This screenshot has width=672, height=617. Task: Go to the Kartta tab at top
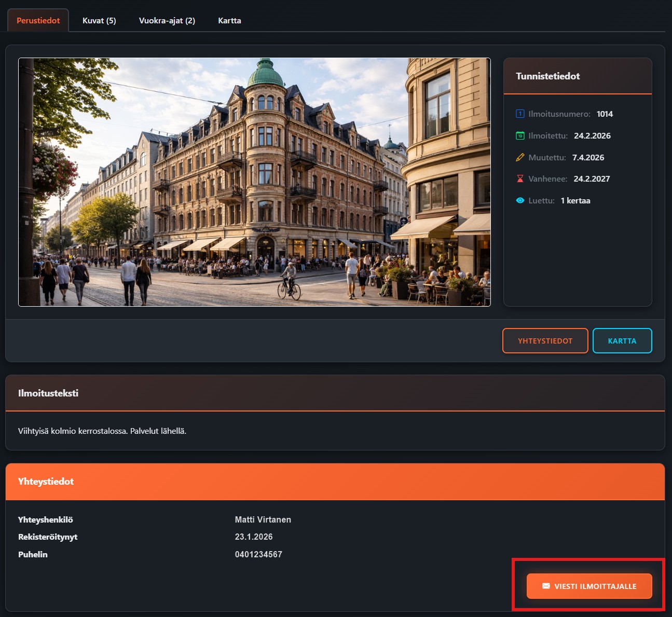[229, 21]
